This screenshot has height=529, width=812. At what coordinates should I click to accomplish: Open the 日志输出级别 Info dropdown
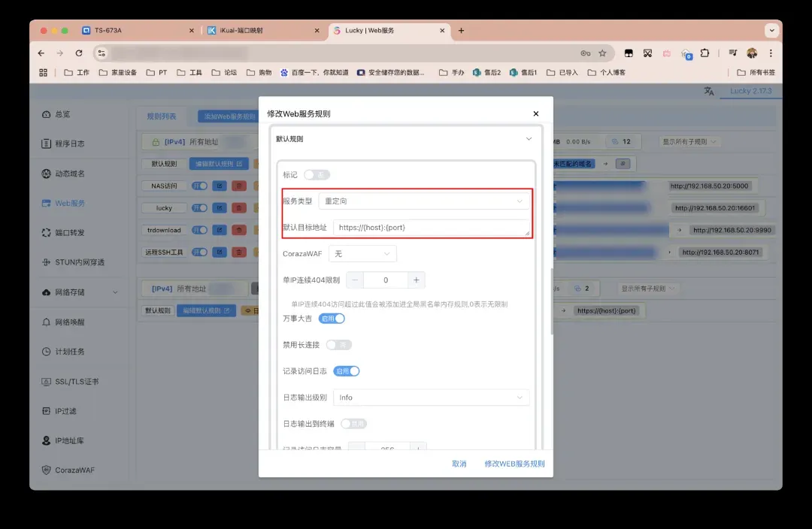click(x=432, y=397)
